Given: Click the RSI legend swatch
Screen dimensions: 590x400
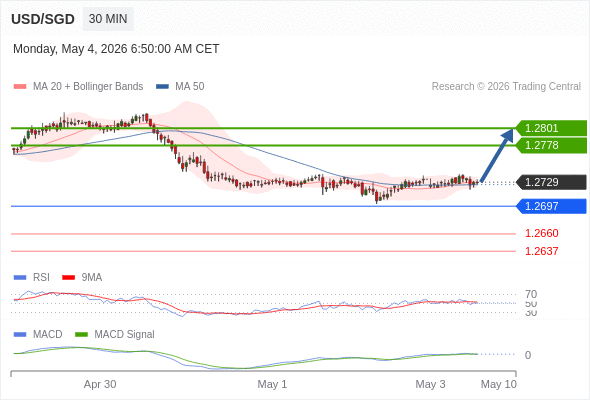Looking at the screenshot, I should tap(20, 278).
